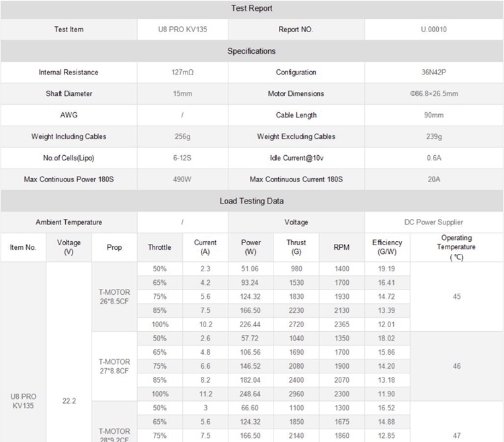Select Max Continuous Power value "490W"

pyautogui.click(x=182, y=179)
